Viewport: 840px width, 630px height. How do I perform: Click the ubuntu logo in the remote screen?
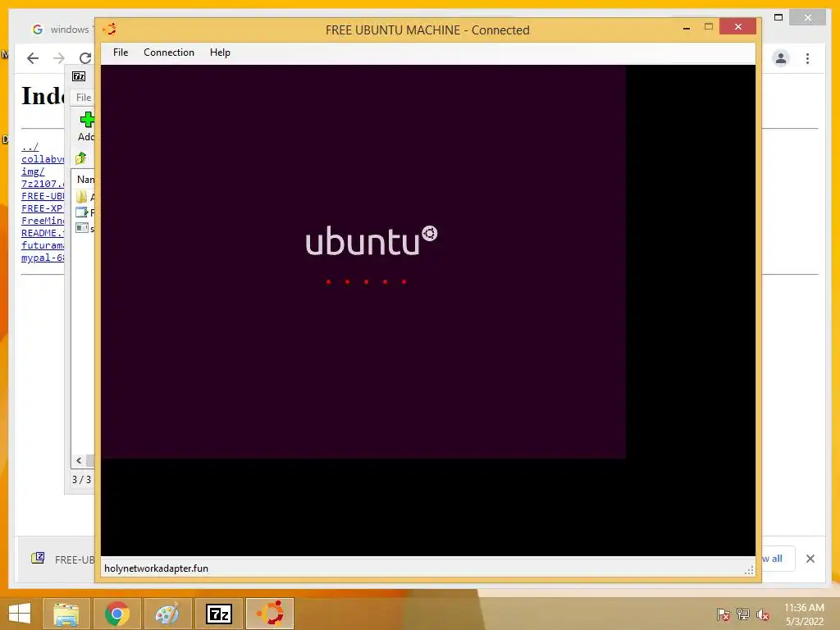[372, 240]
